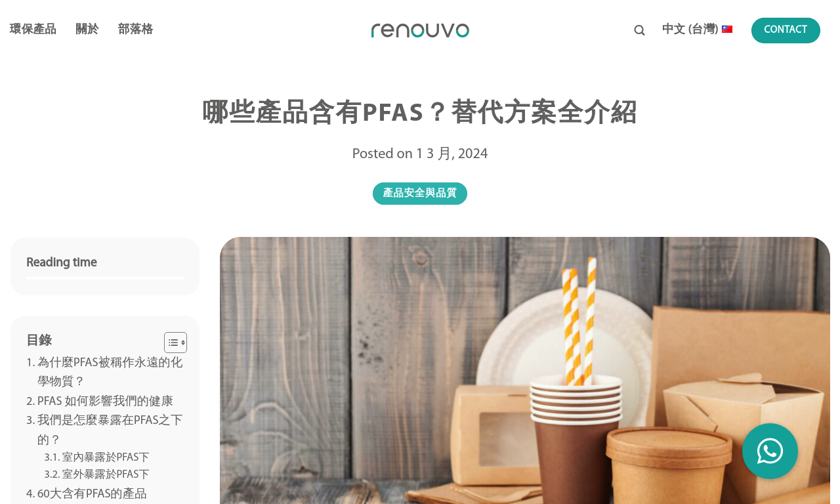Click the article title heading
The image size is (840, 504).
(x=420, y=113)
